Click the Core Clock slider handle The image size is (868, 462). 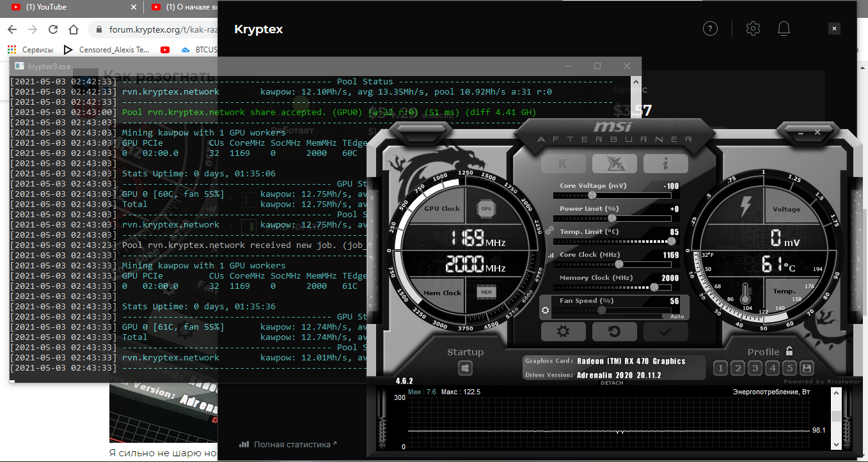(x=619, y=264)
